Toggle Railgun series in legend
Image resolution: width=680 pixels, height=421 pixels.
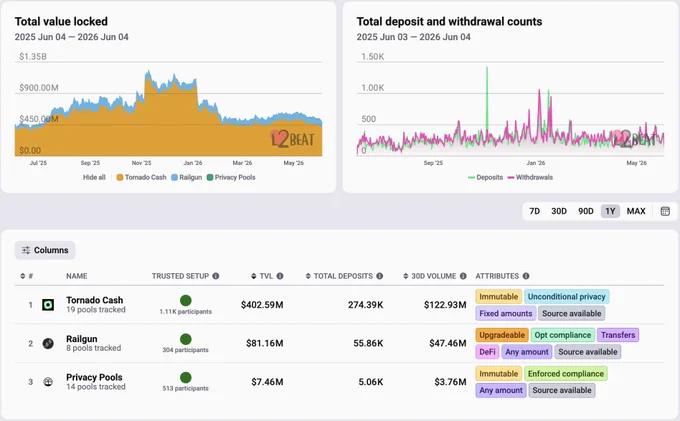coord(186,177)
